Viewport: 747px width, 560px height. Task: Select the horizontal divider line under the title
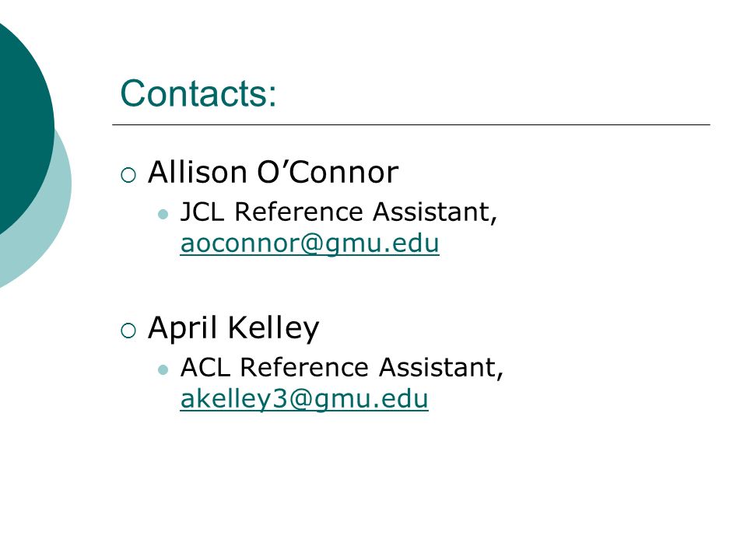(x=411, y=124)
